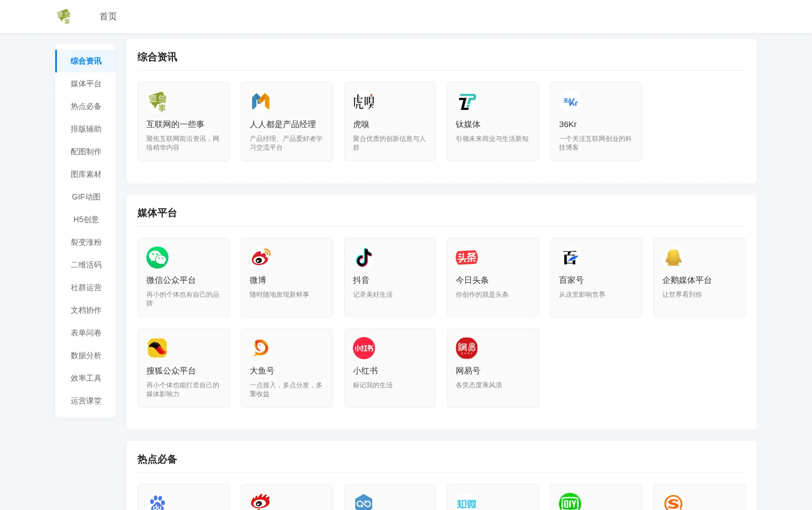This screenshot has height=510, width=812.
Task: Click the 热点必备 section heading
Action: click(x=157, y=460)
